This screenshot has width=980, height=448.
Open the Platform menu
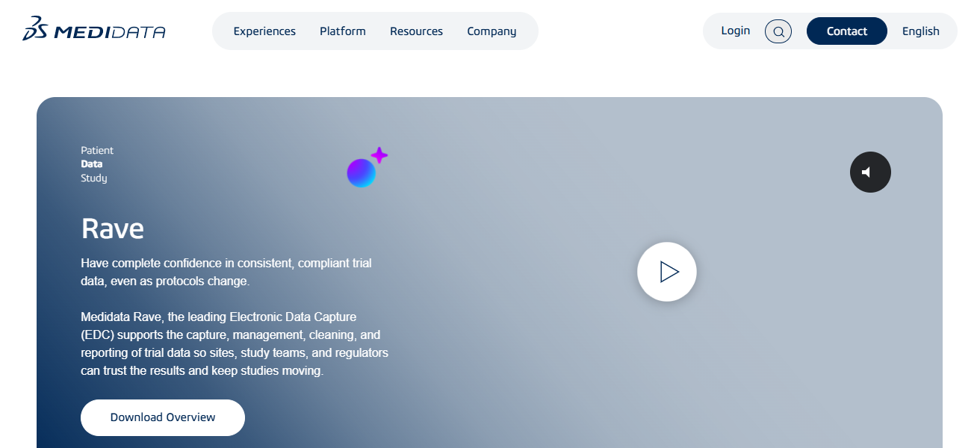tap(343, 31)
